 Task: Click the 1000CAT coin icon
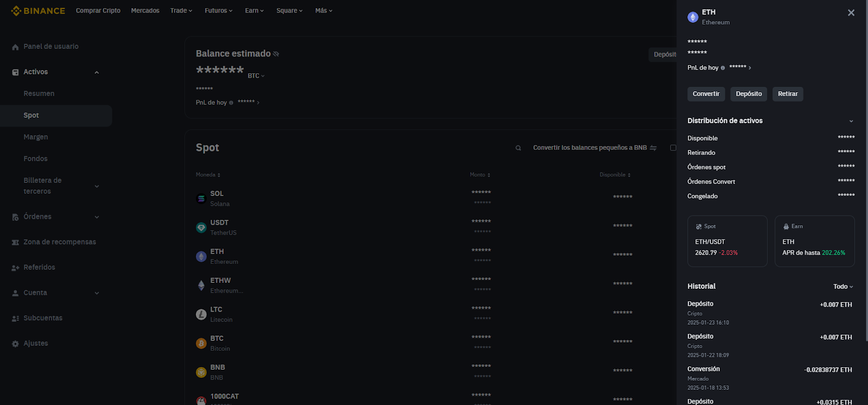click(201, 401)
